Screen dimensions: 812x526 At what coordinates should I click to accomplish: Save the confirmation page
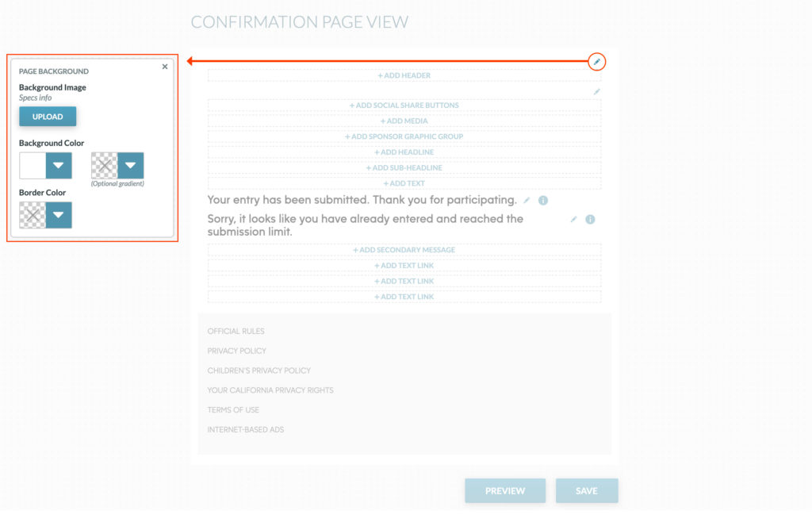click(586, 490)
